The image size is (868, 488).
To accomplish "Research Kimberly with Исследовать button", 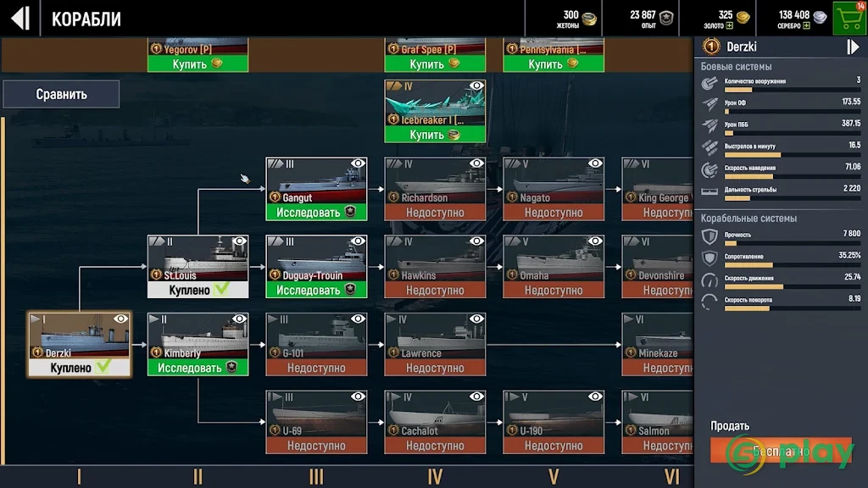I will point(198,368).
